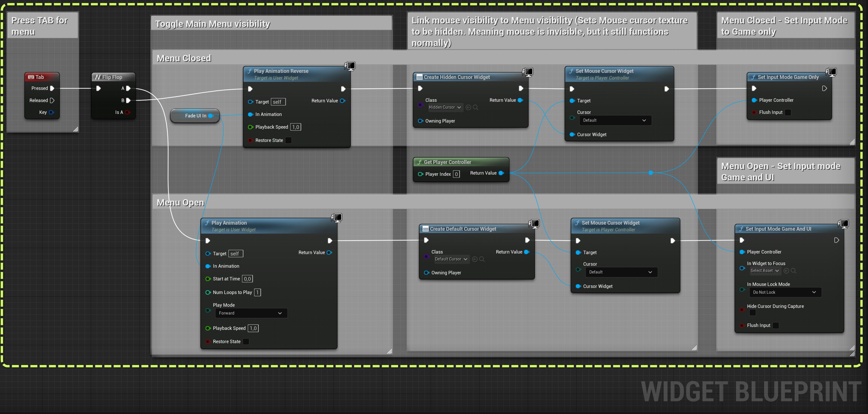The height and width of the screenshot is (414, 868).
Task: Click the Set Input Mode Game And UI title
Action: [x=778, y=229]
